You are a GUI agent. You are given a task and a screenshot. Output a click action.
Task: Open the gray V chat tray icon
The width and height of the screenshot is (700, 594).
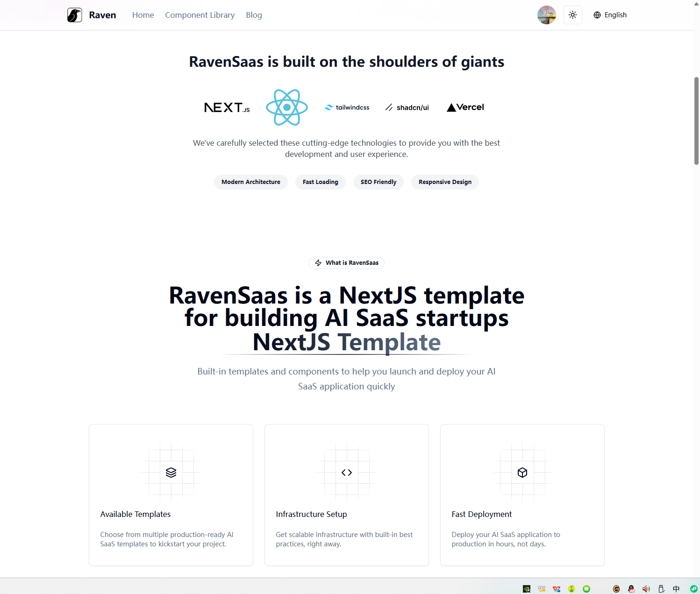(542, 589)
